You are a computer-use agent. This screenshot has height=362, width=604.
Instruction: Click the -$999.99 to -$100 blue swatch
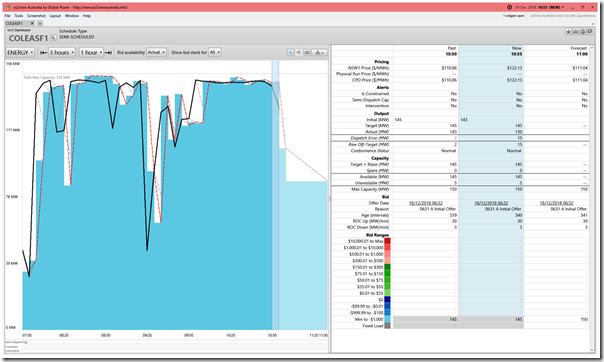388,313
